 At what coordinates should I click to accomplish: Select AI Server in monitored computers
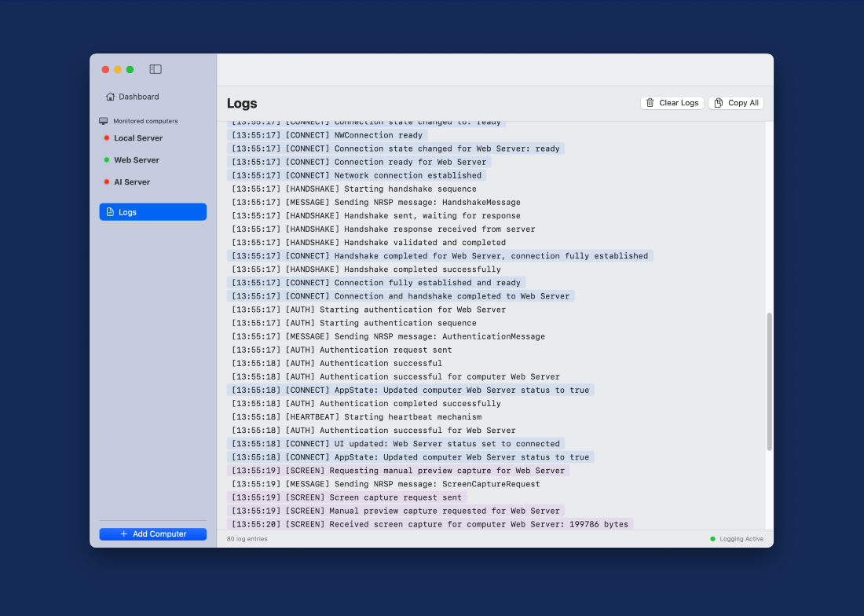pos(132,182)
